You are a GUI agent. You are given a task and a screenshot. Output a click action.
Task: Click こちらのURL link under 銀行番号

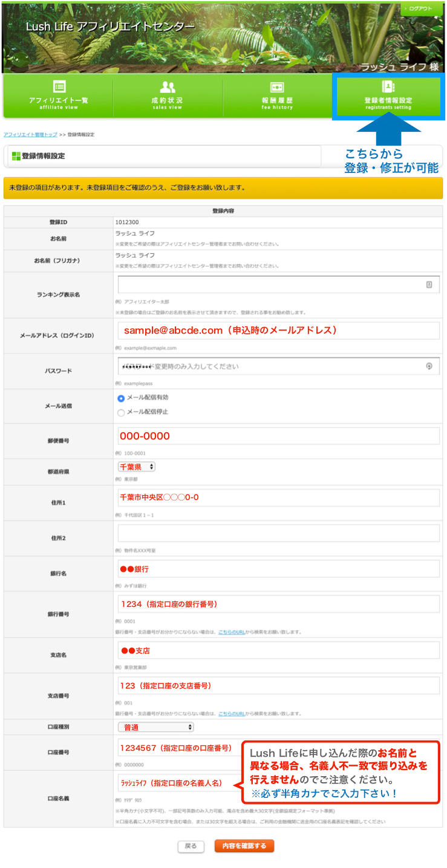(x=232, y=632)
